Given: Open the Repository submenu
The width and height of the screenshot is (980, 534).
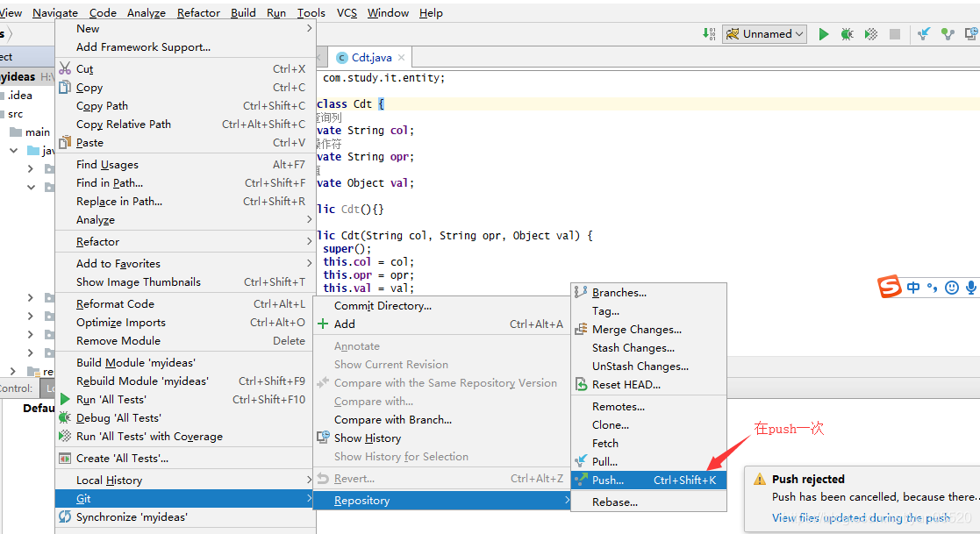Looking at the screenshot, I should [442, 501].
